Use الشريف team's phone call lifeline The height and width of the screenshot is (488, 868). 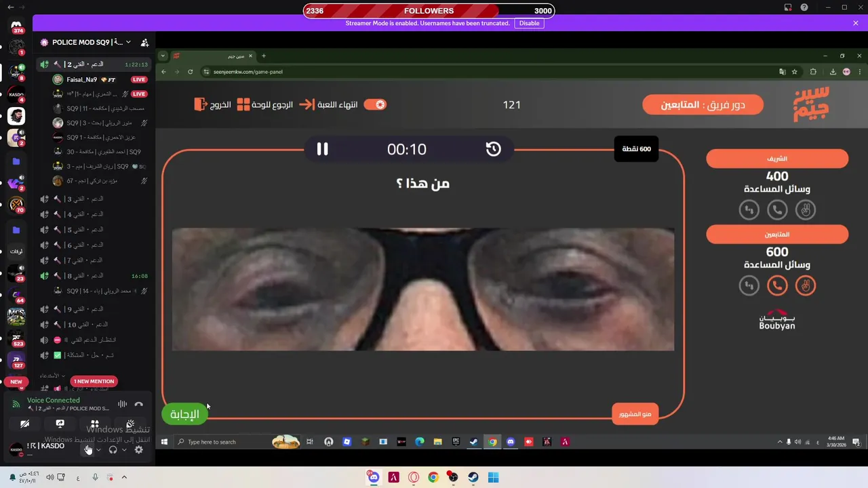(x=777, y=210)
